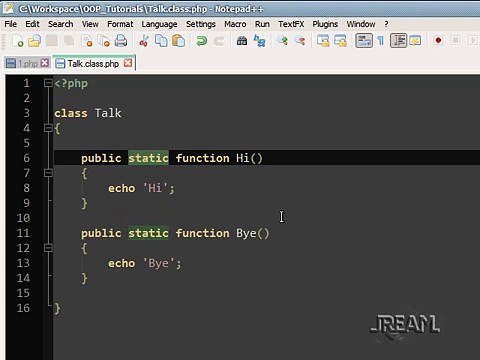The image size is (480, 360).
Task: Collapse the fold marker on line 1
Action: coord(48,83)
